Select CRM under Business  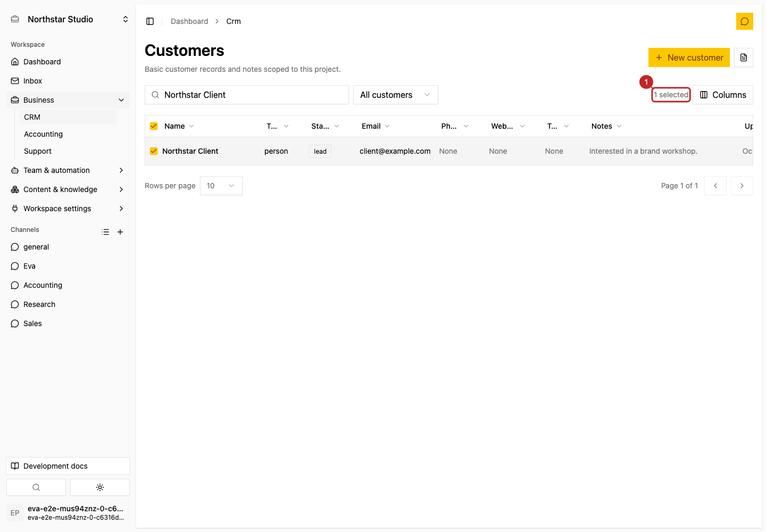68,117
